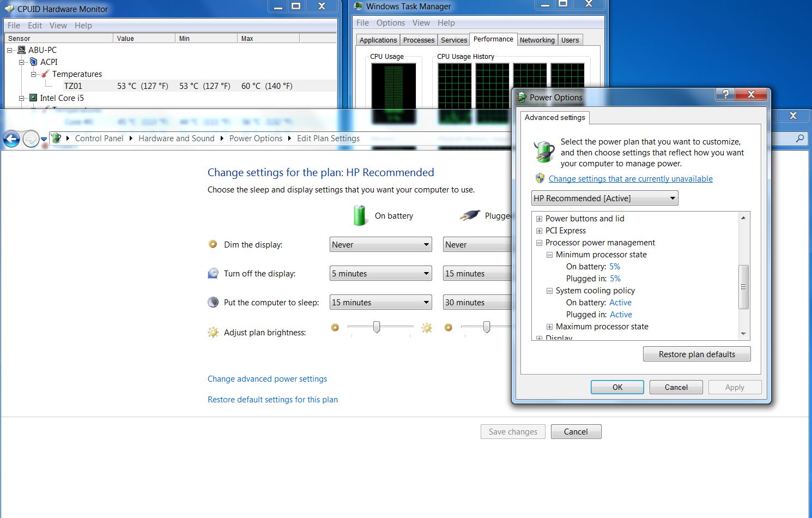Image resolution: width=812 pixels, height=518 pixels.
Task: Switch to Processes tab in Task Manager
Action: pyautogui.click(x=419, y=40)
